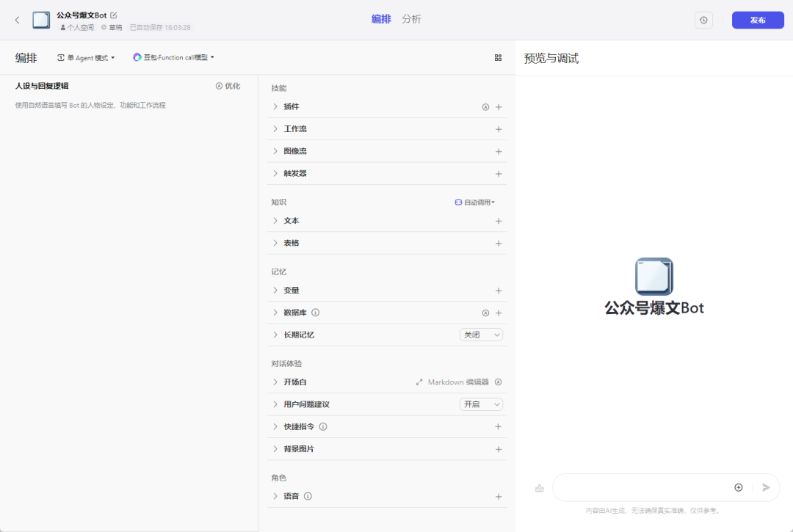Expand the 工作流 section
793x532 pixels.
pyautogui.click(x=275, y=129)
